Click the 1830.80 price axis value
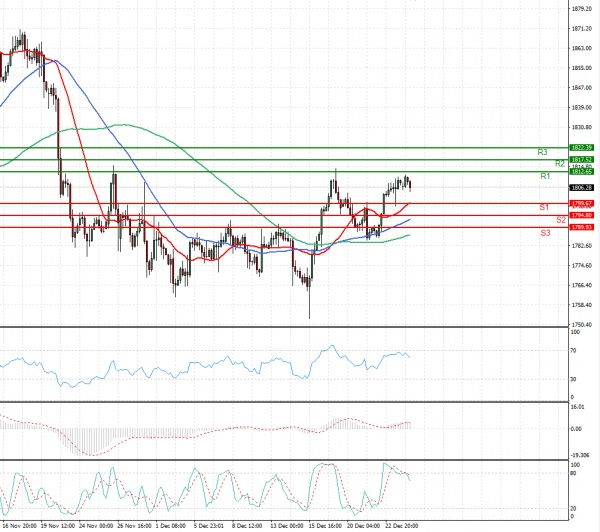Image resolution: width=600 pixels, height=532 pixels. (582, 127)
